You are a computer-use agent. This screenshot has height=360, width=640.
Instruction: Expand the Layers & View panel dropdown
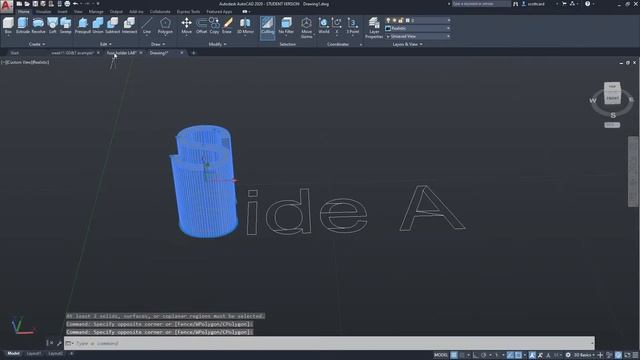407,44
